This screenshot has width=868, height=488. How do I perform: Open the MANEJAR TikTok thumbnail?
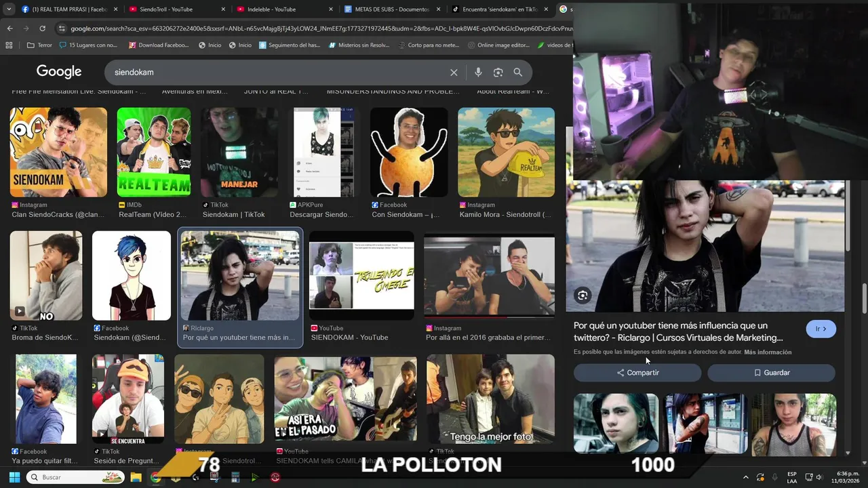click(x=239, y=152)
